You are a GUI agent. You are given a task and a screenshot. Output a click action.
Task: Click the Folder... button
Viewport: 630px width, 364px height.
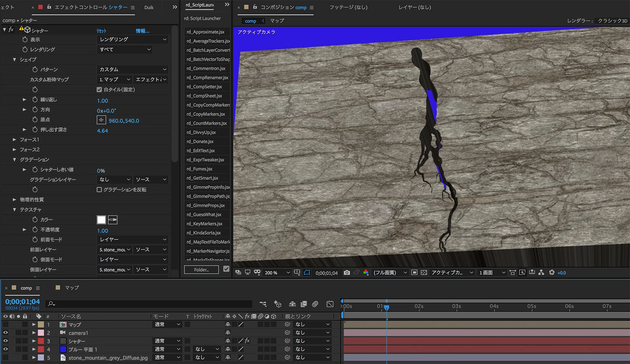pyautogui.click(x=201, y=269)
